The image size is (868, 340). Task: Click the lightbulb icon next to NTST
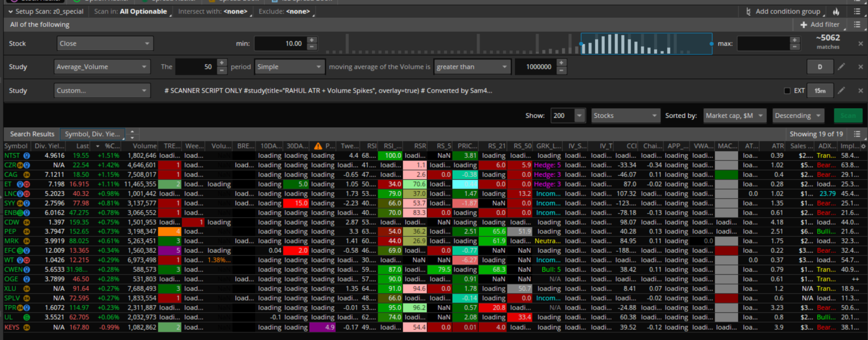(x=26, y=156)
